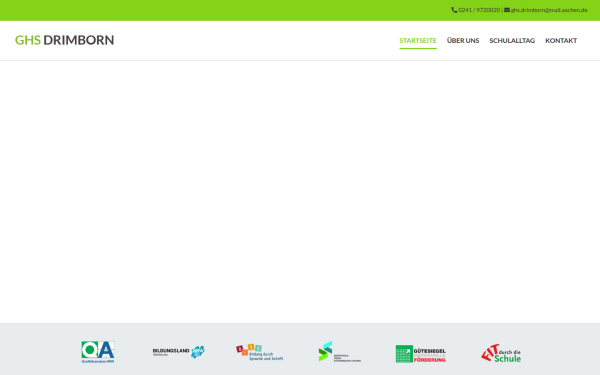Screen dimensions: 600x375
Task: Click the phone number 0241 / 9720020
Action: pos(479,10)
